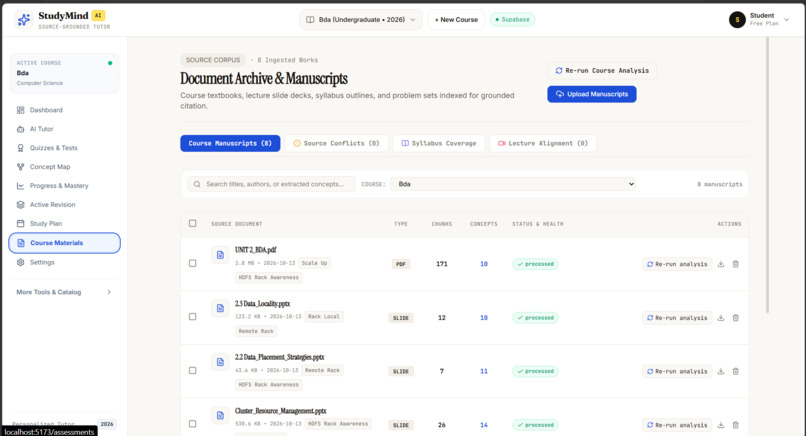Click concept count 11 for Data_Placement_Strategies
This screenshot has height=436, width=806.
tap(484, 371)
